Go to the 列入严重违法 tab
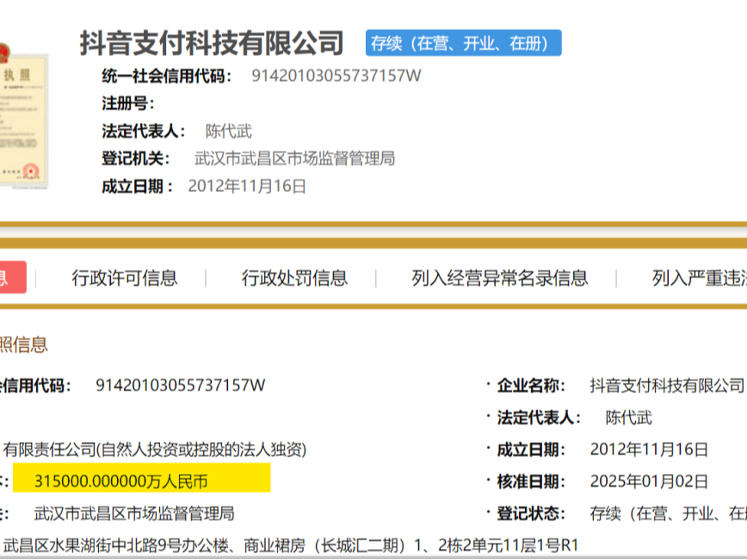747x560 pixels. (700, 278)
